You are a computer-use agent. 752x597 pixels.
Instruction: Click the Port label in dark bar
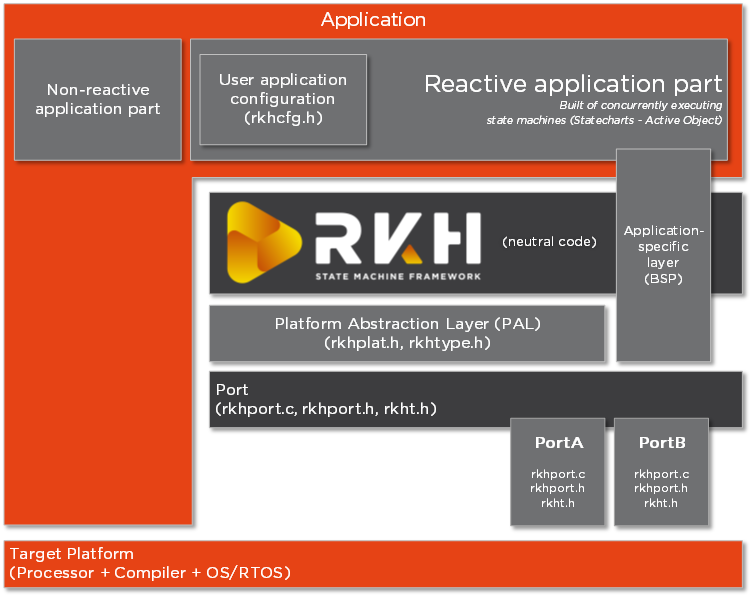232,390
